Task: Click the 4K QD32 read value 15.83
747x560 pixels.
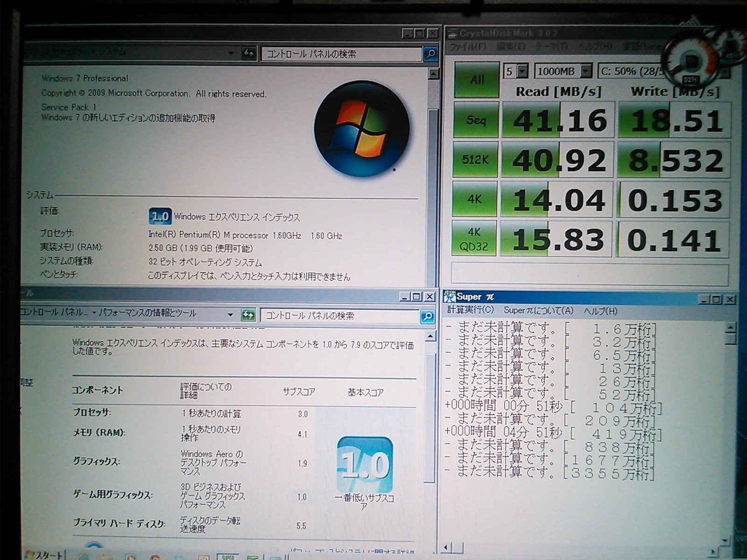Action: point(556,239)
